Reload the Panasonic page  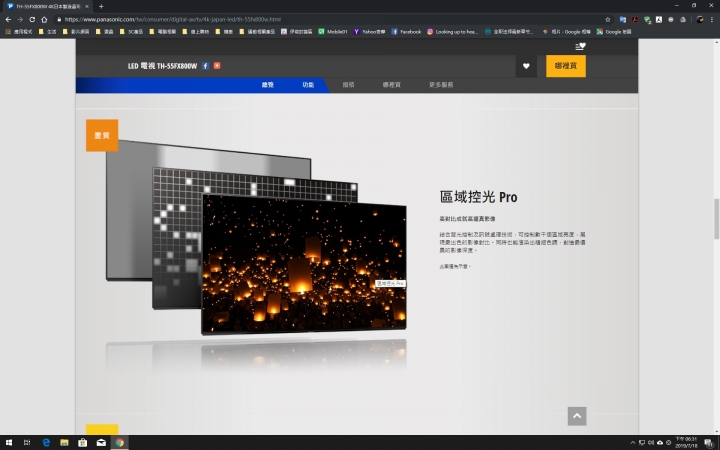(32, 19)
